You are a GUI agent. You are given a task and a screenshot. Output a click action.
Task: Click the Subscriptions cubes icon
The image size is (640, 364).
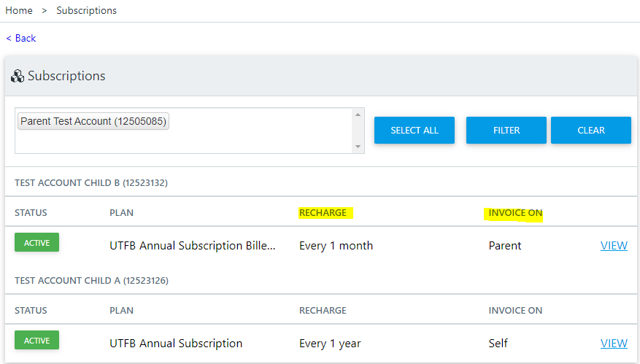pos(18,76)
